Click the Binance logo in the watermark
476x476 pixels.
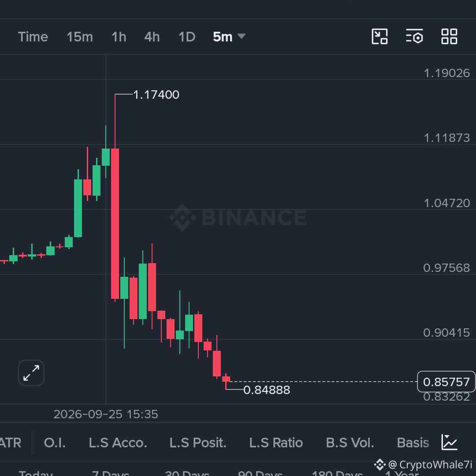[182, 217]
